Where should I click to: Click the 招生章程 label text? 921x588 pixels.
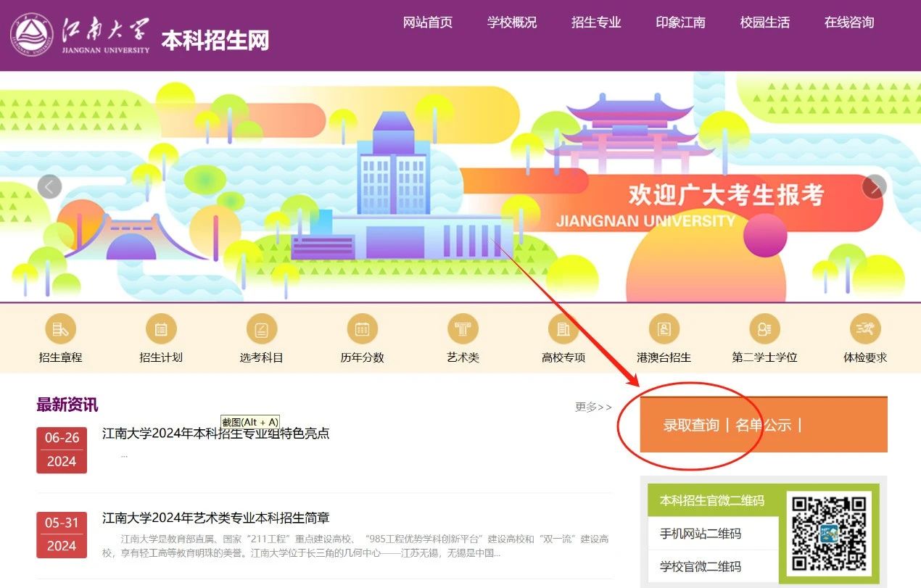(x=60, y=357)
